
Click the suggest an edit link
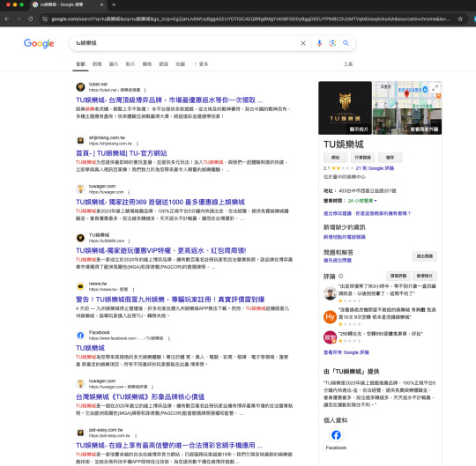pos(337,213)
